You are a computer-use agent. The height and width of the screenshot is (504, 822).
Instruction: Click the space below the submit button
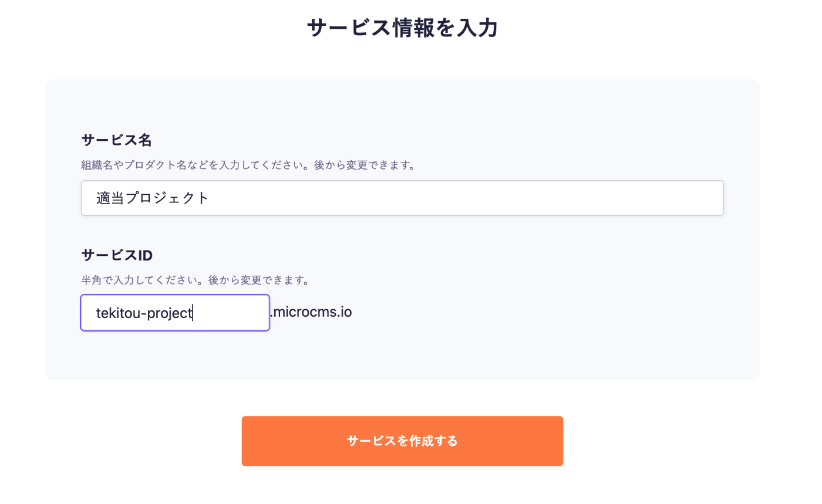[x=402, y=487]
